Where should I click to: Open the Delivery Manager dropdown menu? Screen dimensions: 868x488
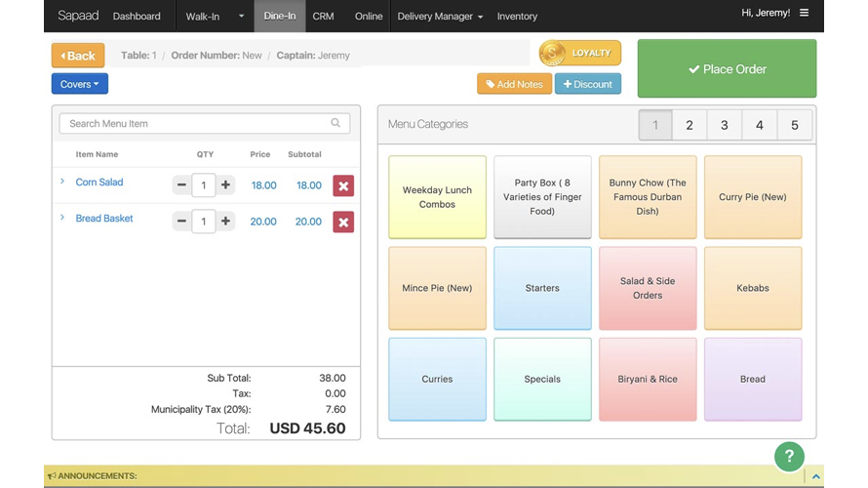pos(439,17)
